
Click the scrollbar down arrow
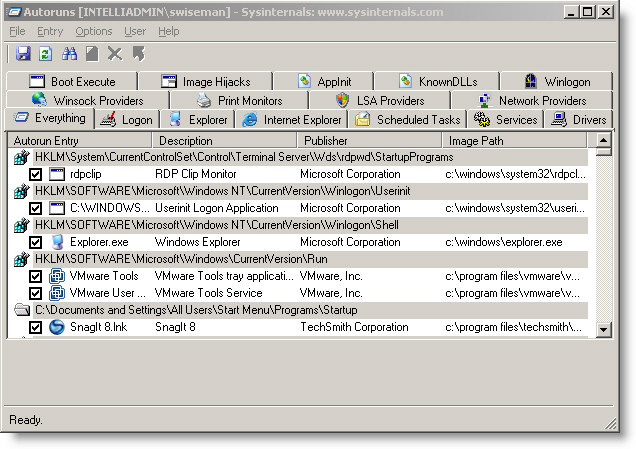(x=603, y=329)
